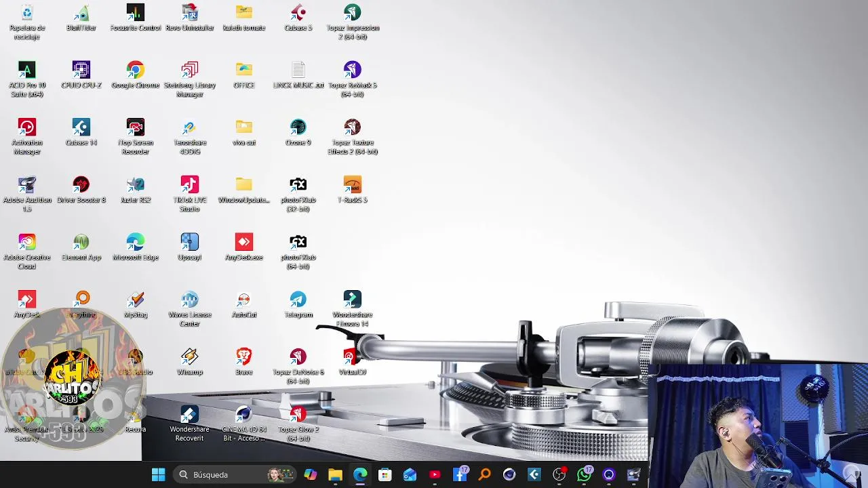Select the Topaz ReMask 5 shortcut
This screenshot has width=868, height=488.
pyautogui.click(x=353, y=79)
